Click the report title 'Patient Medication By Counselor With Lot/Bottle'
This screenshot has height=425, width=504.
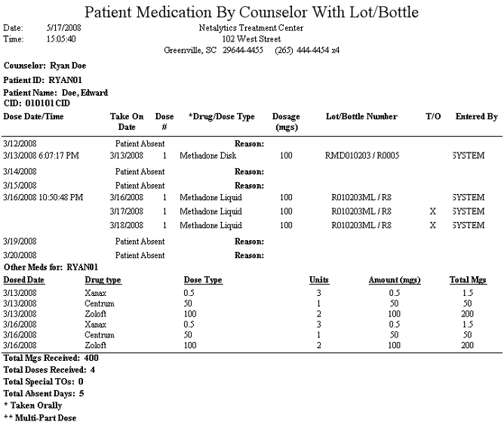point(251,13)
